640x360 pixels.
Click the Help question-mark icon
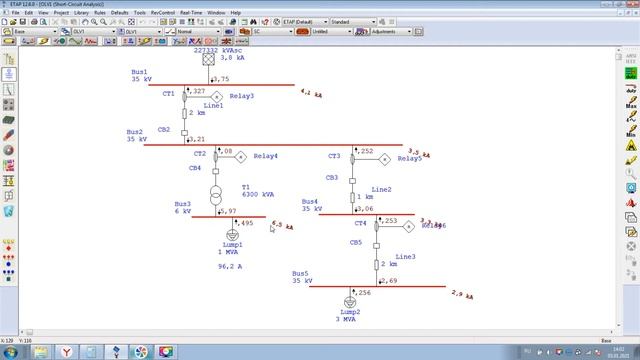point(265,22)
